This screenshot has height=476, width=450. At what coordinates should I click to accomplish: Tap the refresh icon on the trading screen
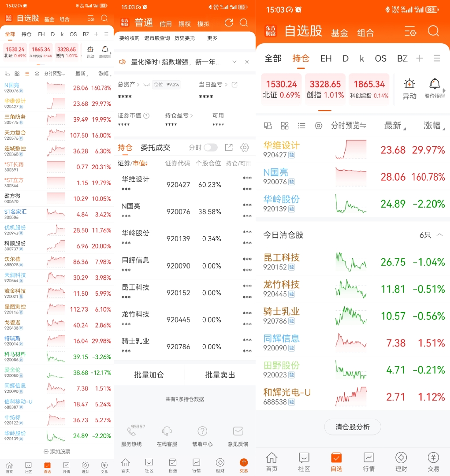click(x=229, y=23)
